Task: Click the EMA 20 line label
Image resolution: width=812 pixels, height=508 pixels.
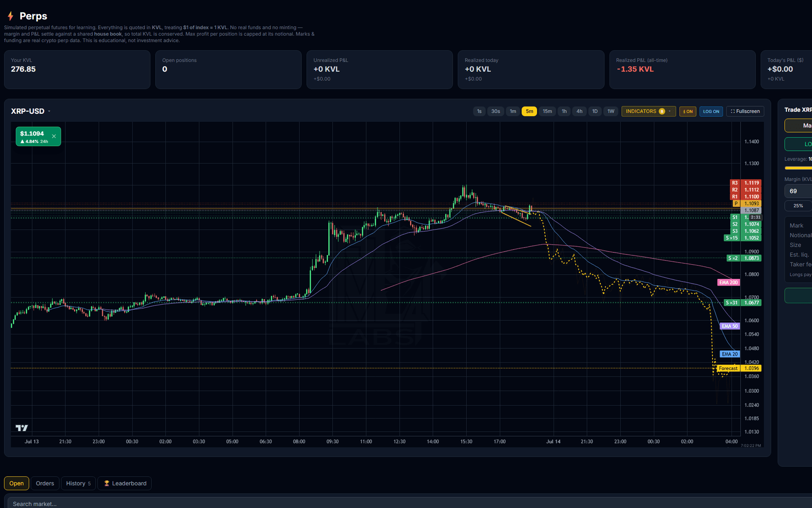Action: pos(730,354)
